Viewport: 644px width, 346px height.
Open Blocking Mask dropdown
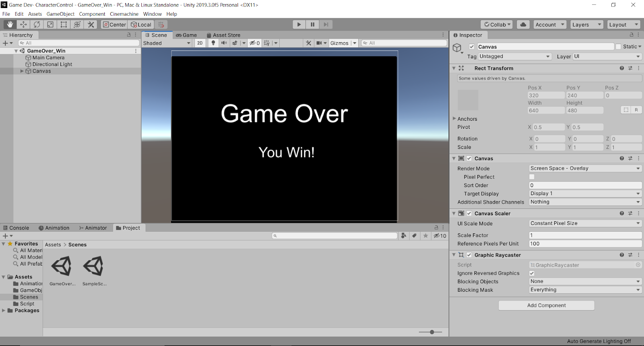(585, 290)
